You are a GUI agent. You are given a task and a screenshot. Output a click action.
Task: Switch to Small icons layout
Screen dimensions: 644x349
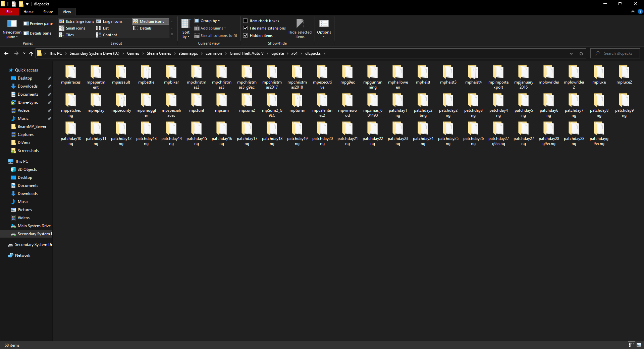point(72,28)
